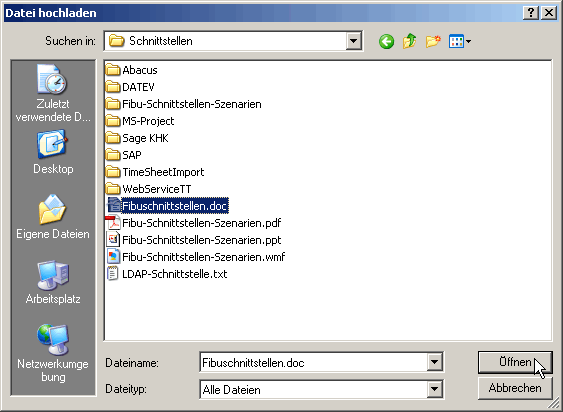Screen dimensions: 563x412
Task: Select Fibu-Schnittstellen-Szenarien.ppt file
Action: (194, 240)
